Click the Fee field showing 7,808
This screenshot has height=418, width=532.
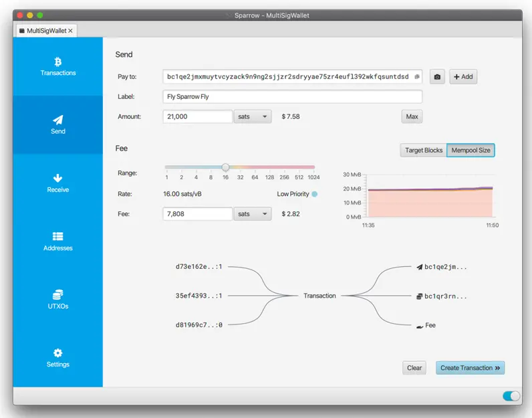(x=197, y=214)
